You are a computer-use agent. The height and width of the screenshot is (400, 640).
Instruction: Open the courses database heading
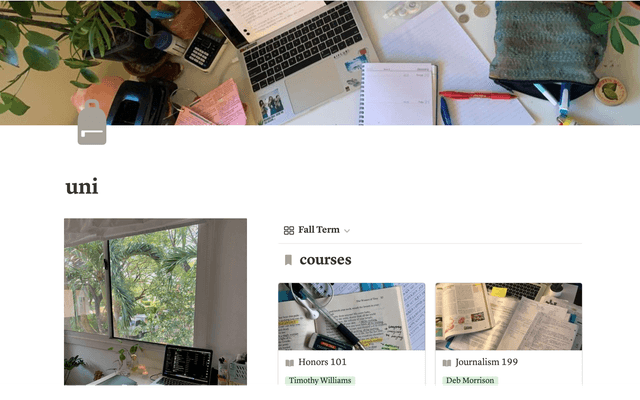point(325,260)
